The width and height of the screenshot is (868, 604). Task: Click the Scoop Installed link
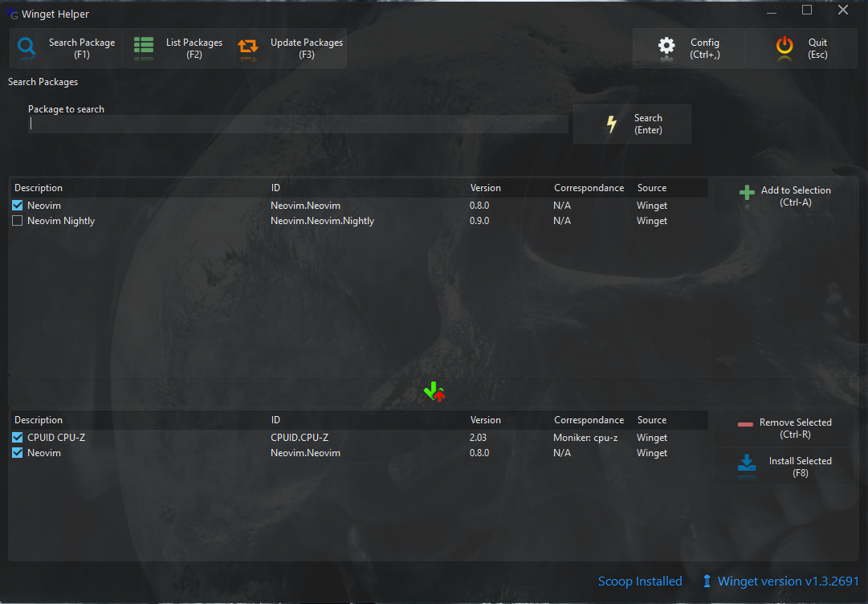point(640,582)
